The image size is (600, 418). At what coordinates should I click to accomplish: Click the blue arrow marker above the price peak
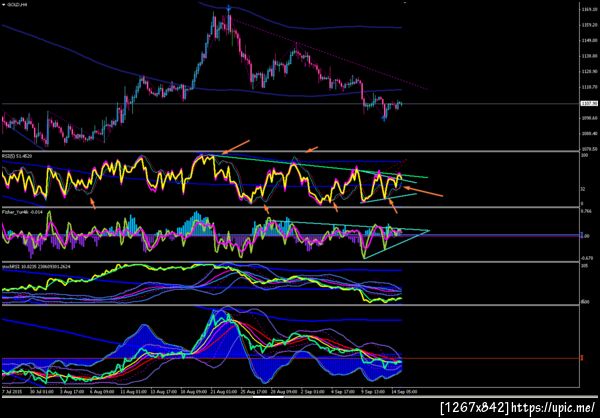pyautogui.click(x=228, y=8)
